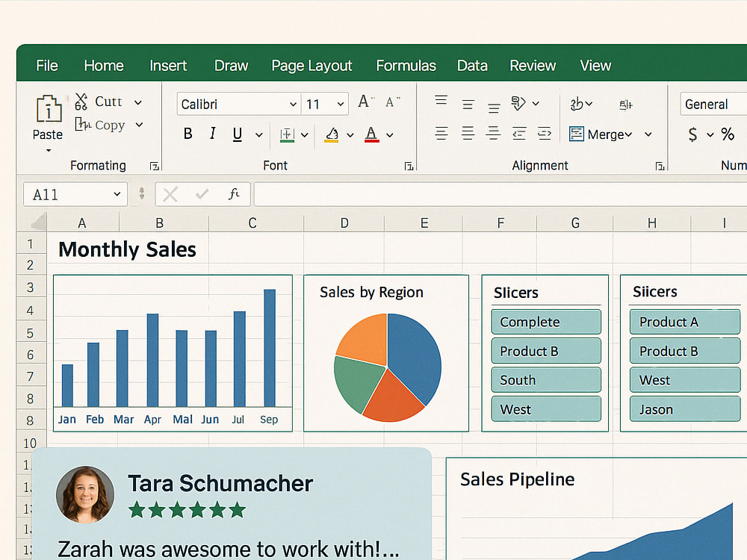Apply the Fill Color bucket
The height and width of the screenshot is (560, 747).
[x=332, y=134]
